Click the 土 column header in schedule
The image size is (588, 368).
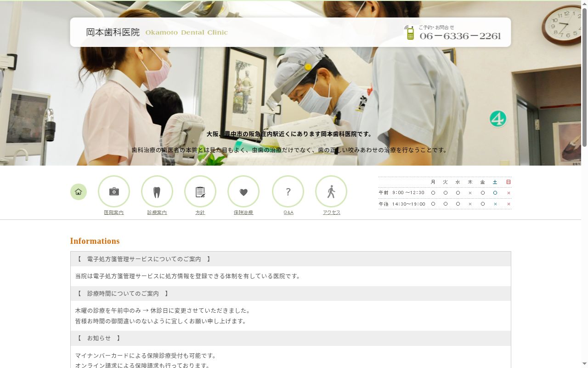pyautogui.click(x=495, y=182)
